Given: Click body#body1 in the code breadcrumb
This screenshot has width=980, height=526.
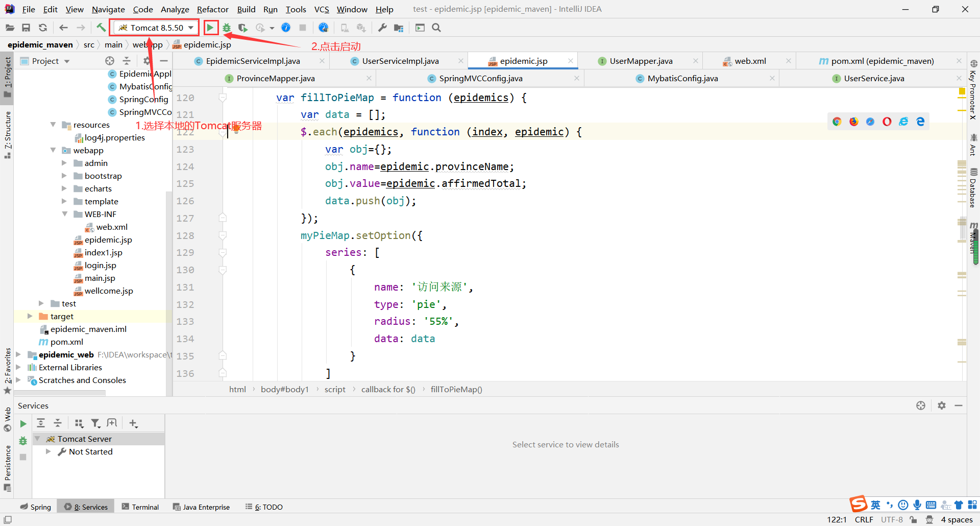Looking at the screenshot, I should [x=285, y=389].
